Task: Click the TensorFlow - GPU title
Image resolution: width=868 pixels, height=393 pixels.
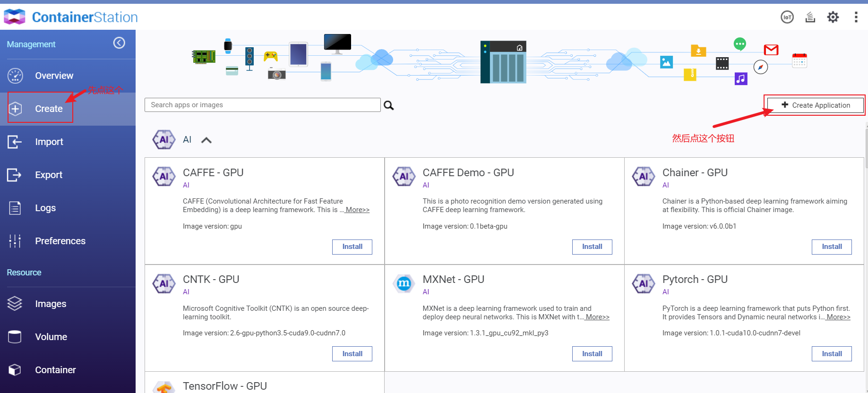Action: coord(225,386)
